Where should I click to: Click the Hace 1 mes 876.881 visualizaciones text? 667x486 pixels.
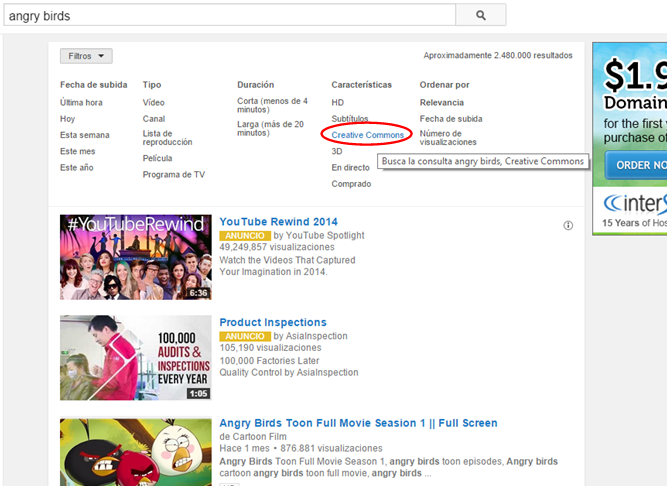(x=301, y=448)
